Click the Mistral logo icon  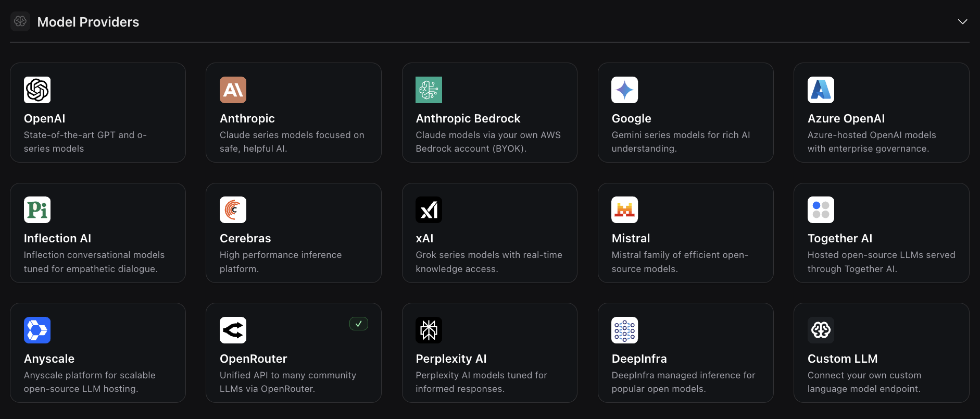[x=624, y=210]
